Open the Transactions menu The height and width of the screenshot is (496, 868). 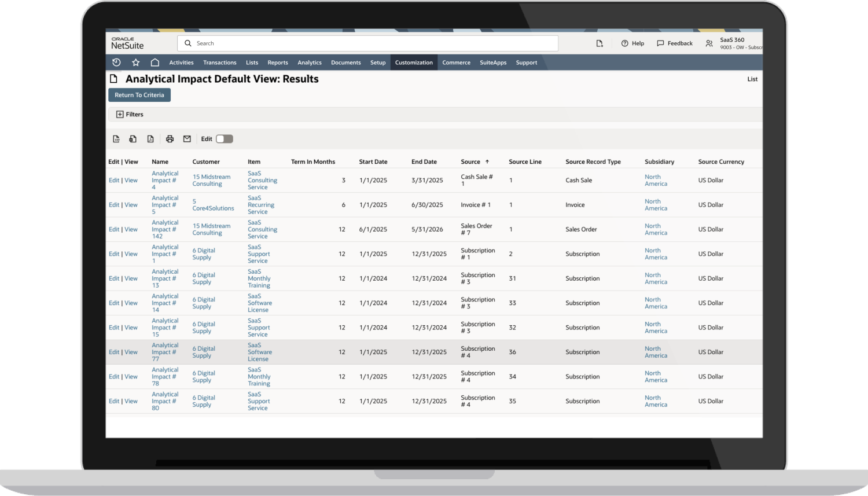tap(219, 63)
